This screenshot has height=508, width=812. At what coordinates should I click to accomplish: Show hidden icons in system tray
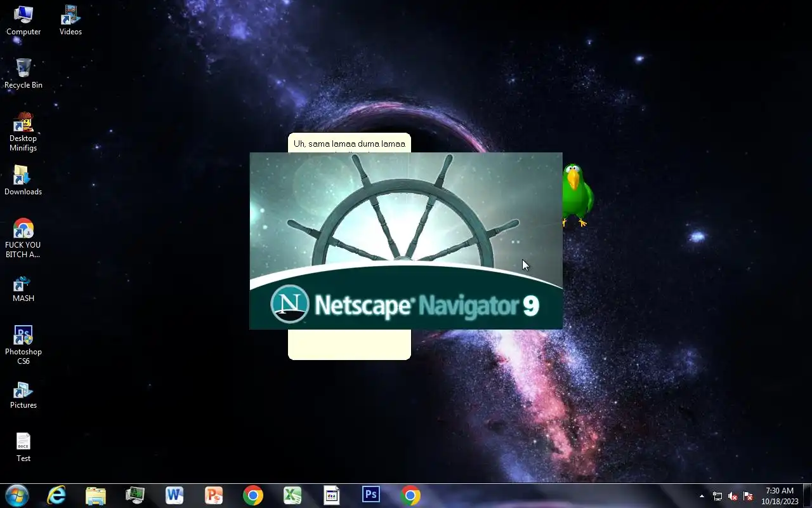pyautogui.click(x=702, y=496)
